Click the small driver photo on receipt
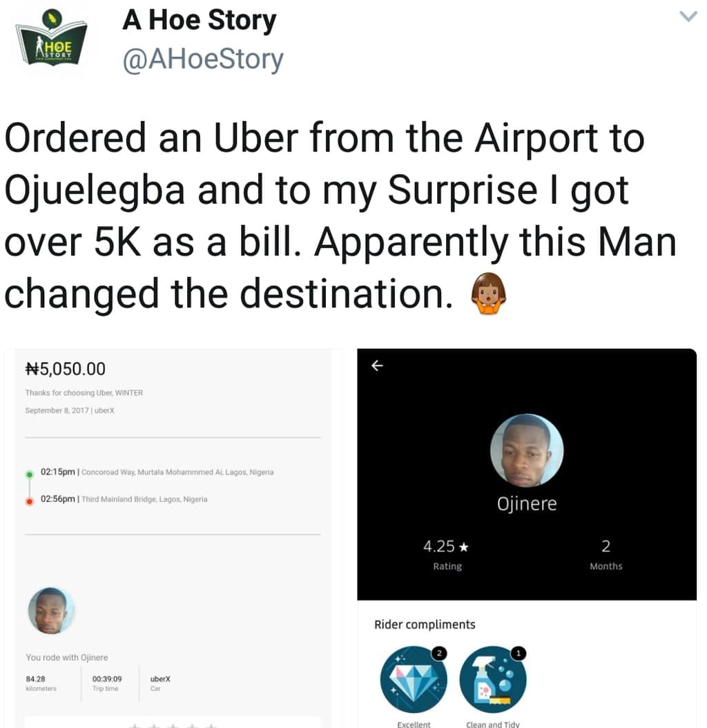This screenshot has height=728, width=707. (x=50, y=611)
